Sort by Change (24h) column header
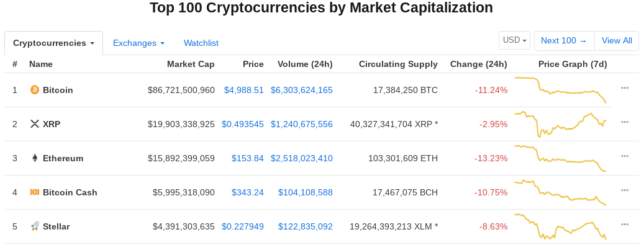Viewport: 644px width, 245px height. click(478, 64)
